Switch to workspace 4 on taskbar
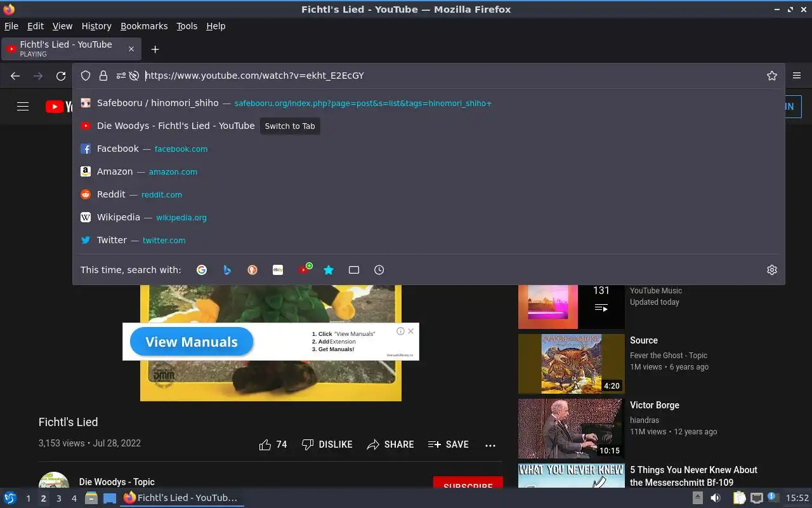 [74, 498]
